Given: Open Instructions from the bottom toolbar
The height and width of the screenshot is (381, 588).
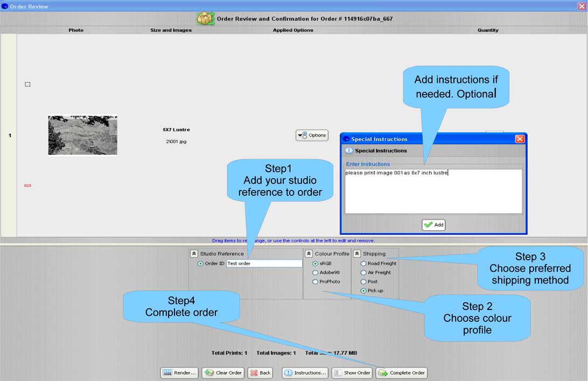Looking at the screenshot, I should 305,372.
